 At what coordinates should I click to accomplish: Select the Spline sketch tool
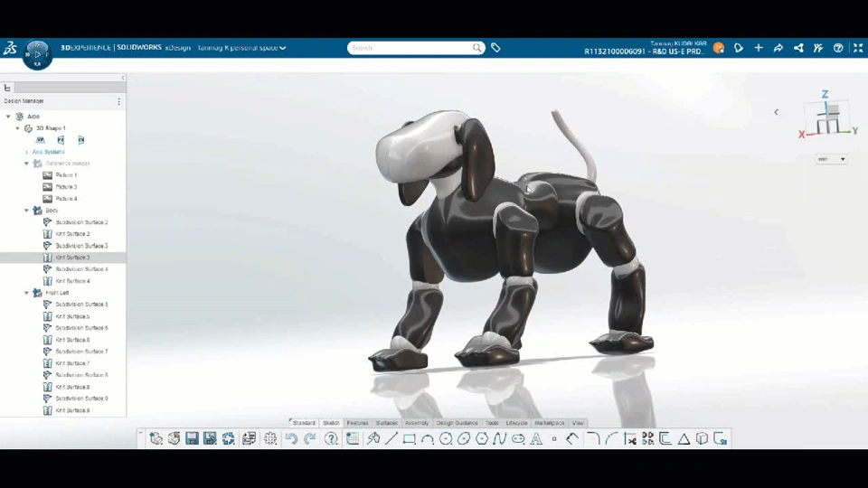pos(500,439)
